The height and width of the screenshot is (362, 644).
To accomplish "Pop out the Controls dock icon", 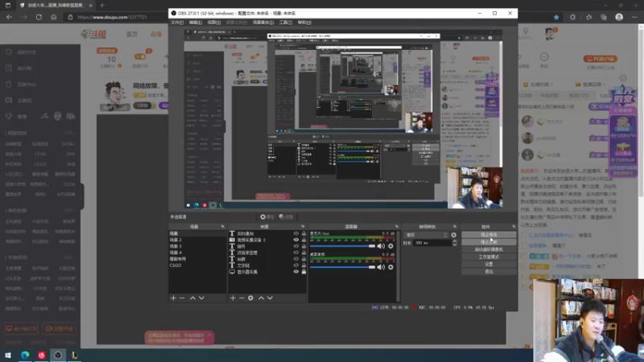I will [514, 227].
